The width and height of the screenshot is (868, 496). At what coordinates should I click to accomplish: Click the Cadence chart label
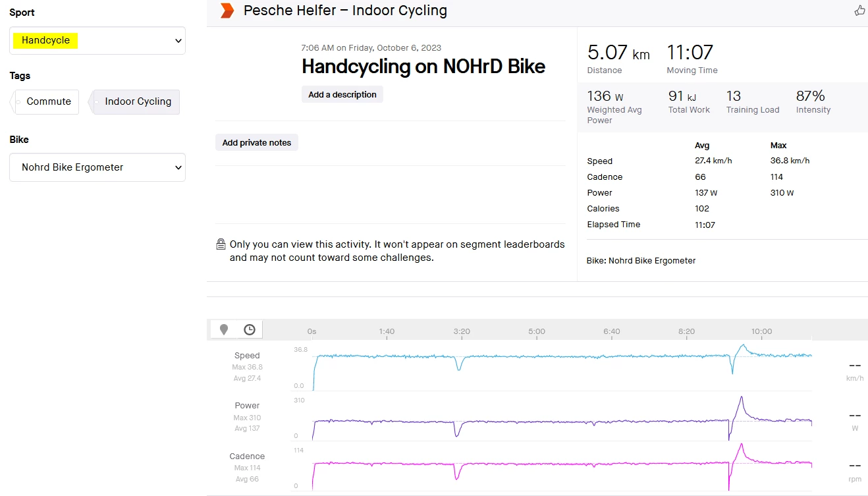pos(247,456)
